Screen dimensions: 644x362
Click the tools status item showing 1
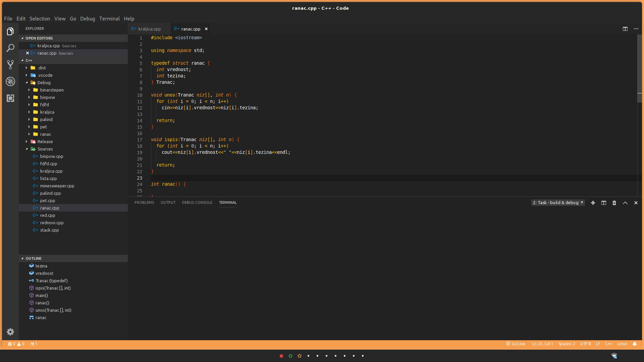click(x=34, y=344)
